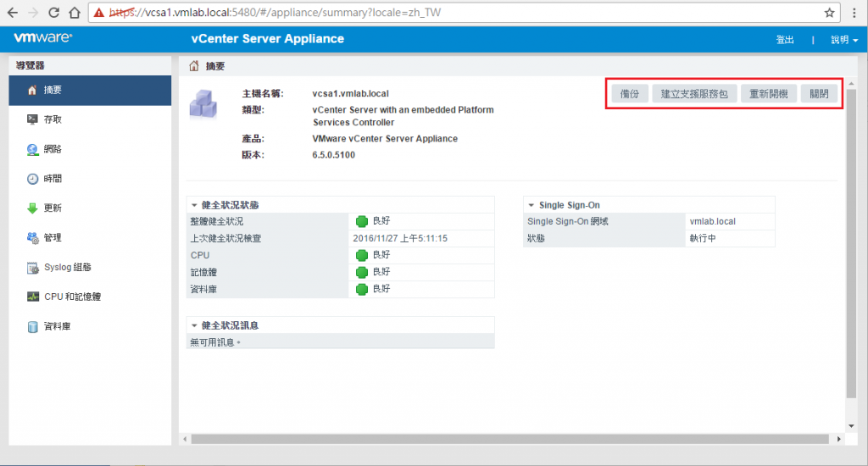The height and width of the screenshot is (466, 868).
Task: Click the browser forward arrow
Action: tap(33, 13)
